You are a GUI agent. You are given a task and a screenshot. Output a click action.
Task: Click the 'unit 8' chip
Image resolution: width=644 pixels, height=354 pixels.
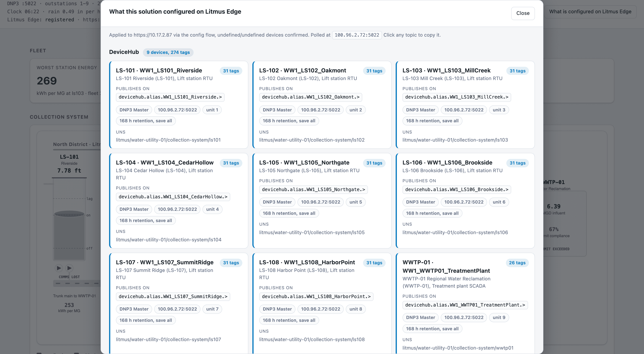pos(355,309)
